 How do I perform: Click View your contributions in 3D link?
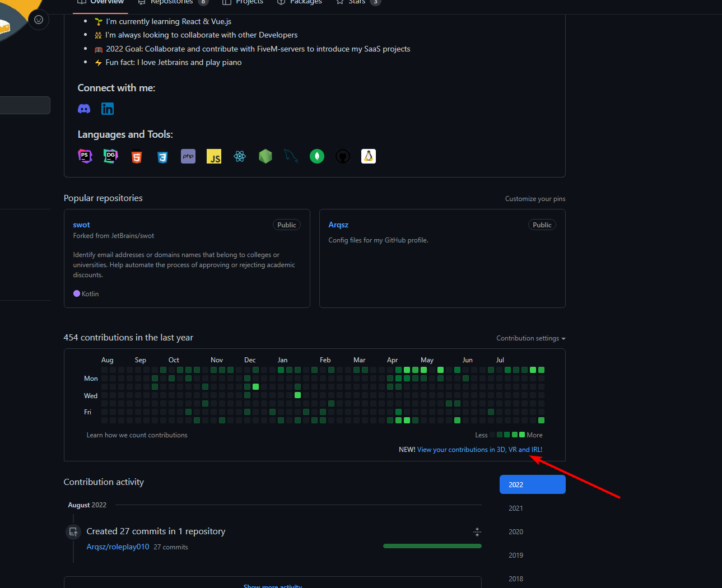pyautogui.click(x=479, y=450)
